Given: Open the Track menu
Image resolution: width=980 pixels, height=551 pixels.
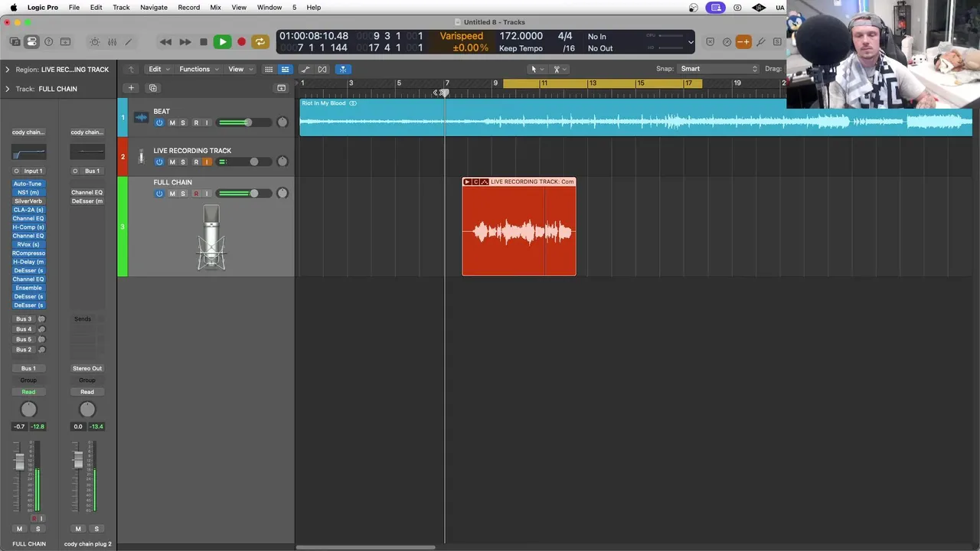Looking at the screenshot, I should (x=121, y=8).
